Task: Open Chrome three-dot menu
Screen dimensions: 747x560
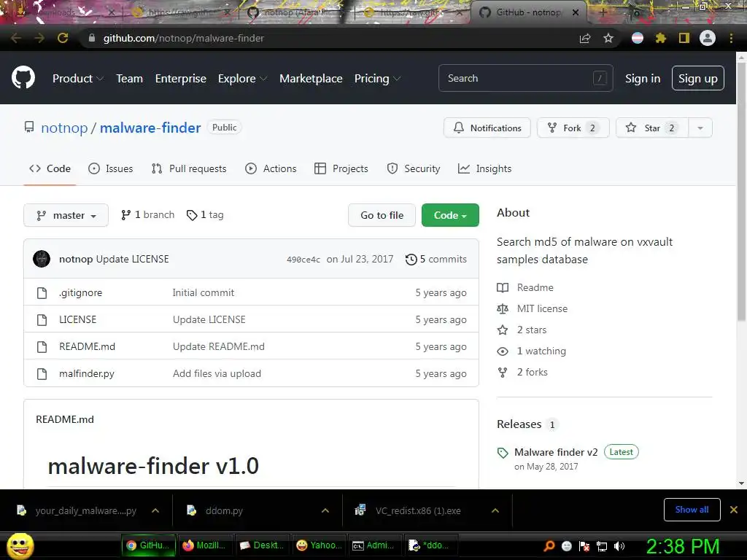Action: point(731,38)
